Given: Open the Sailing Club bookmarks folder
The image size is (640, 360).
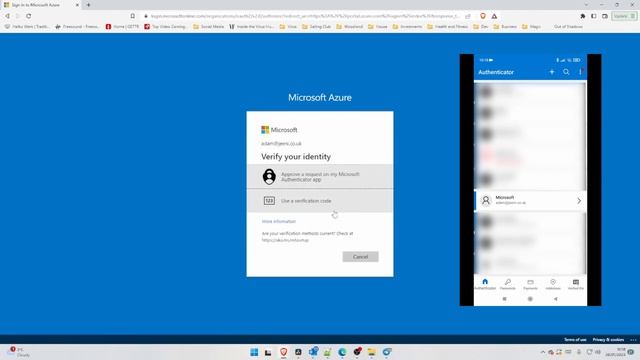Looking at the screenshot, I should coord(316,27).
